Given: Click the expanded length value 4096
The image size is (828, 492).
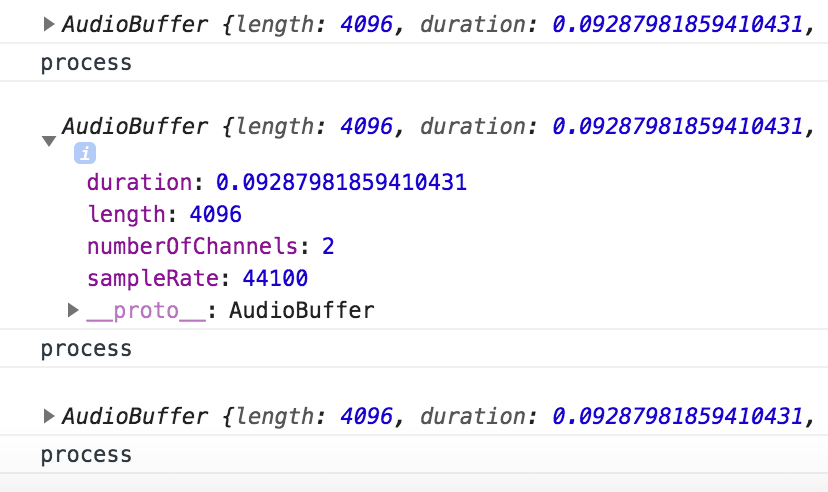Looking at the screenshot, I should tap(215, 214).
